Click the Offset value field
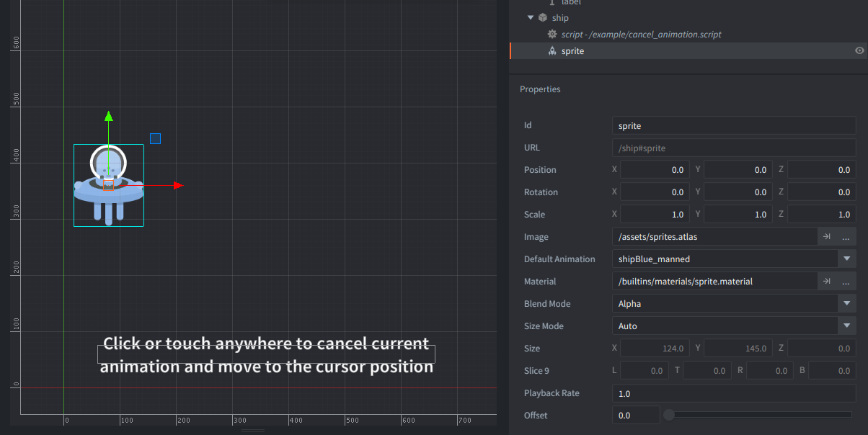The height and width of the screenshot is (435, 868). [636, 416]
